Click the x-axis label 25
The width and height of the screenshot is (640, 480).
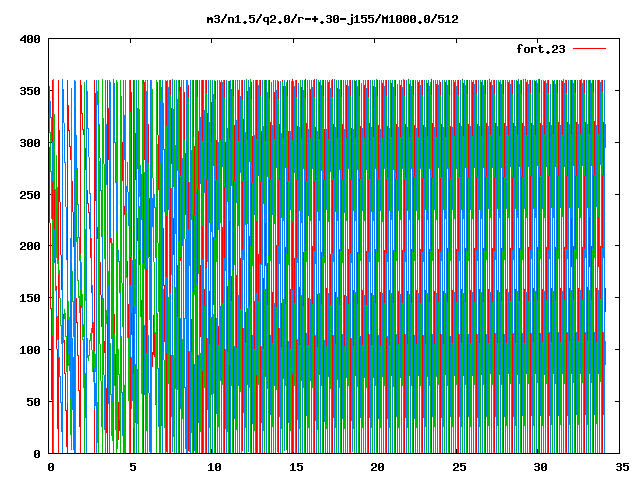coord(459,467)
